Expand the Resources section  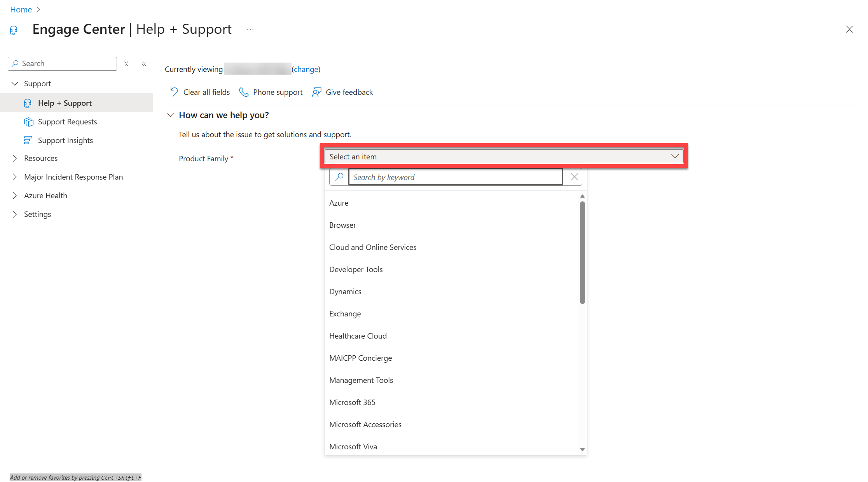[x=15, y=158]
